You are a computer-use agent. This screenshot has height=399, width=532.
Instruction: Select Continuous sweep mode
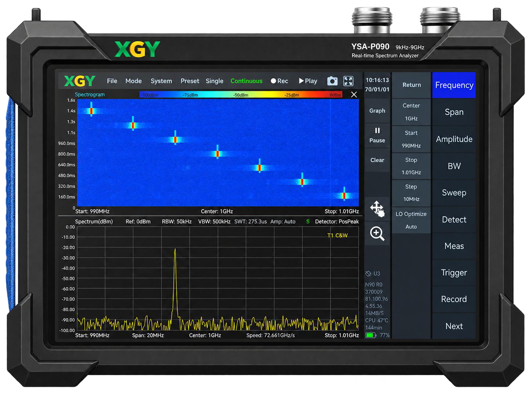pyautogui.click(x=247, y=81)
